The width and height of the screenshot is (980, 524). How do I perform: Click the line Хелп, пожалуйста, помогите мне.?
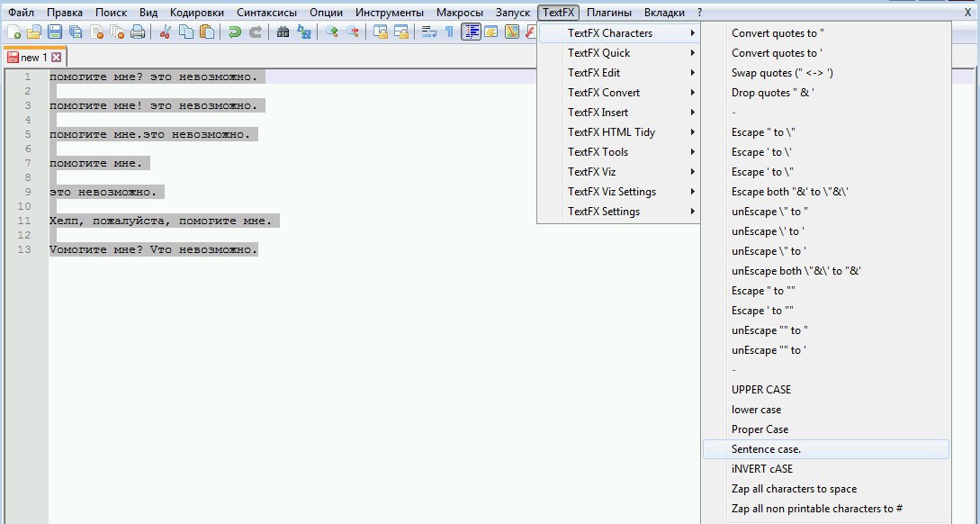(160, 221)
